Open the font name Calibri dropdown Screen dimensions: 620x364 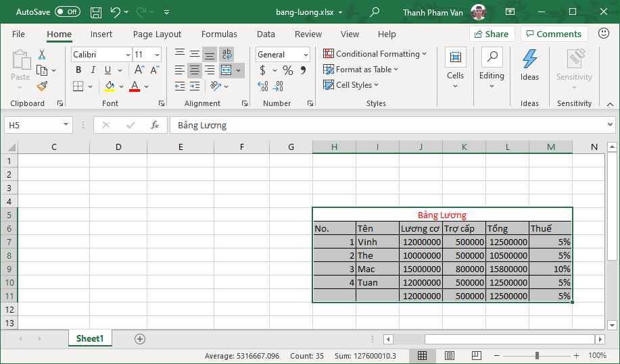click(128, 55)
